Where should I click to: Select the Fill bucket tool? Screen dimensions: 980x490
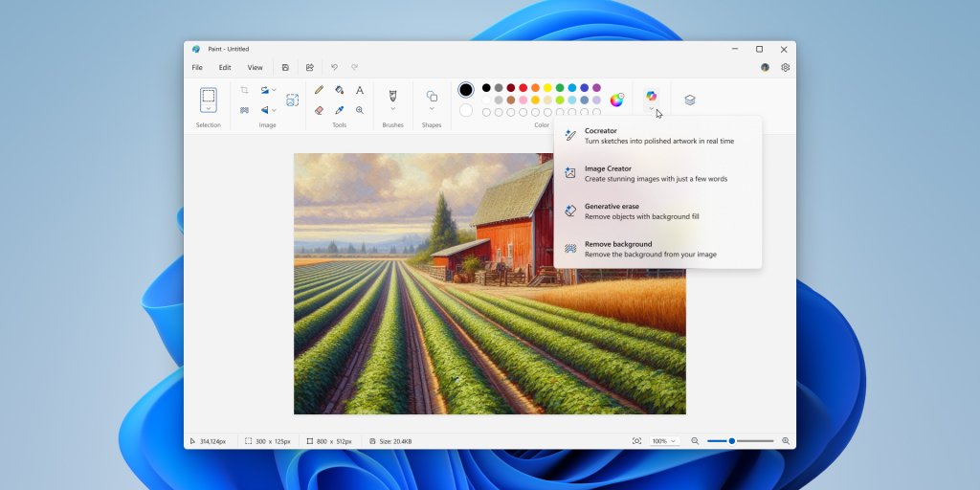tap(340, 90)
